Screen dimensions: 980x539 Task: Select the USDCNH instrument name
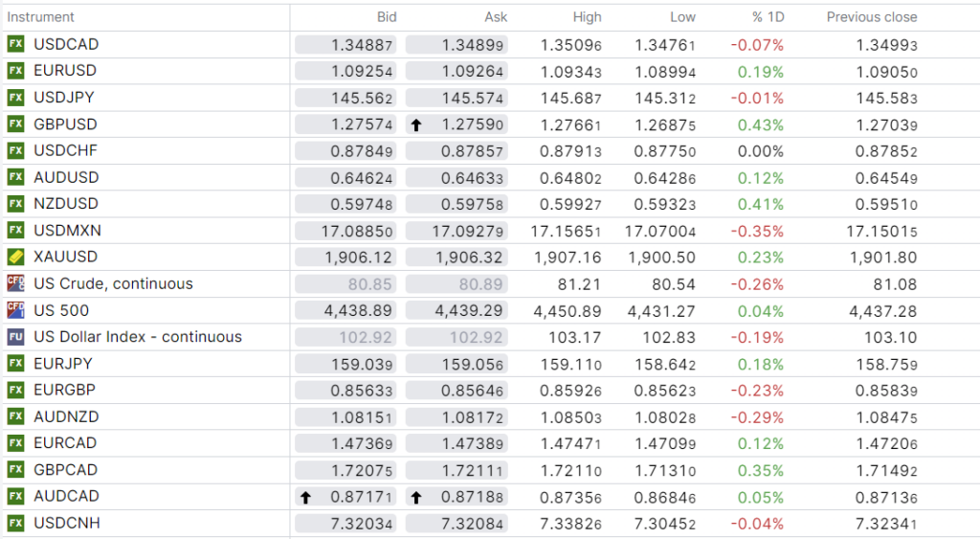[66, 523]
